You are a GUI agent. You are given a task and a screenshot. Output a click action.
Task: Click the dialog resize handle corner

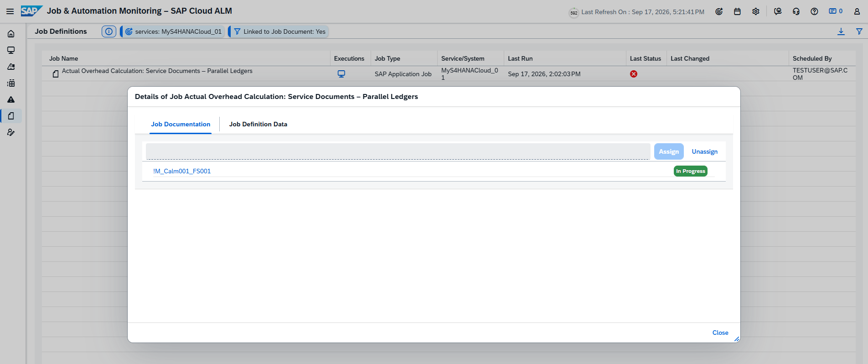[737, 339]
